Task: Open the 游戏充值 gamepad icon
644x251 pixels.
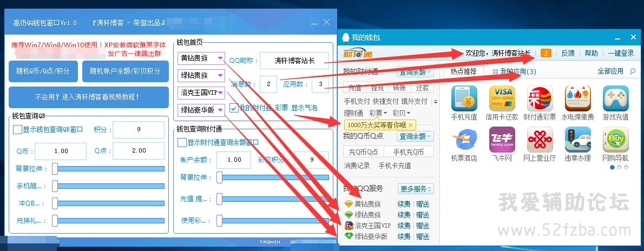Action: point(615,98)
